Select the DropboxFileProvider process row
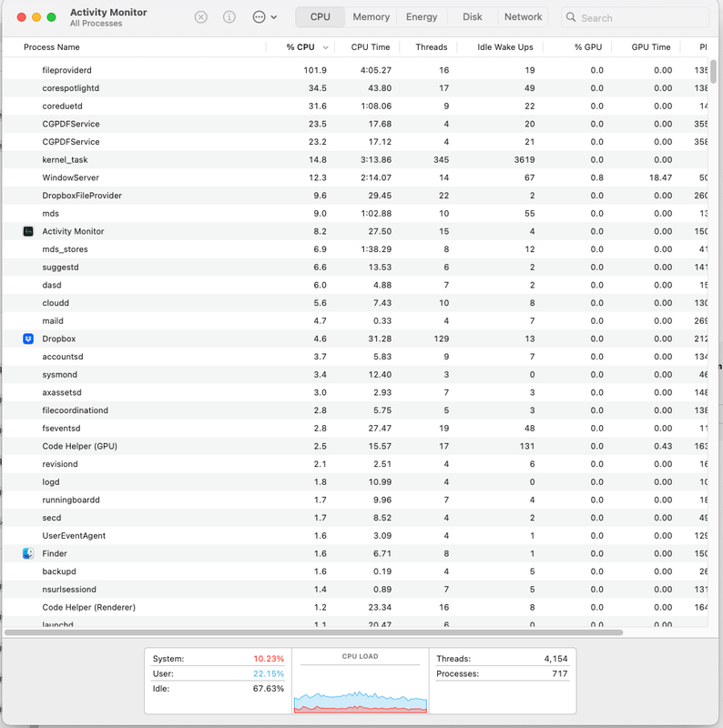Viewport: 723px width, 728px height. tap(355, 196)
